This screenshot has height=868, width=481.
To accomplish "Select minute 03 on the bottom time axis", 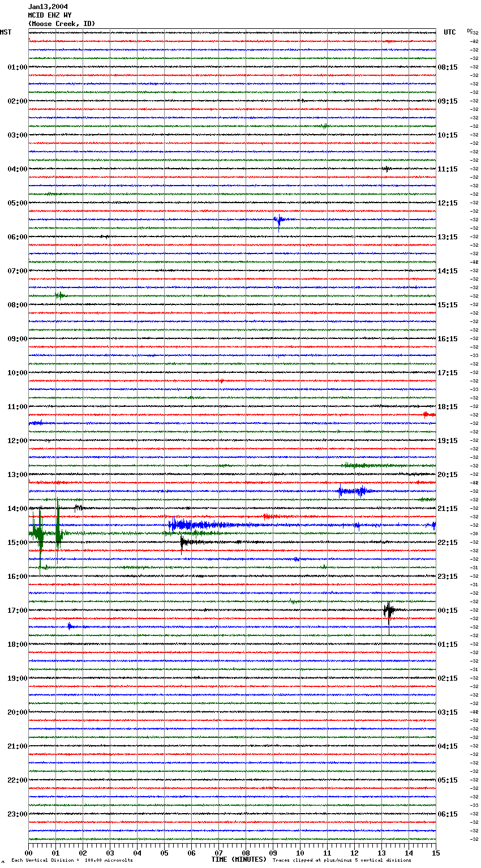I will [x=110, y=853].
